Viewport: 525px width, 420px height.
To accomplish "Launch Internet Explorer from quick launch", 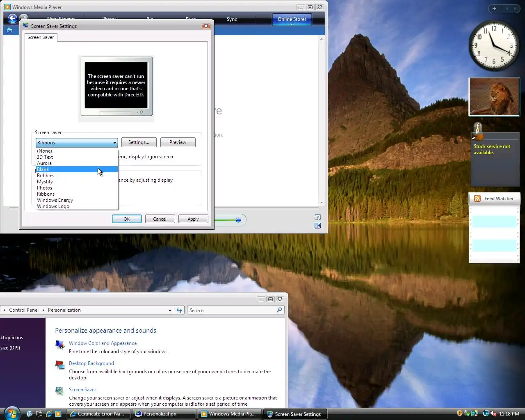I will (49, 414).
